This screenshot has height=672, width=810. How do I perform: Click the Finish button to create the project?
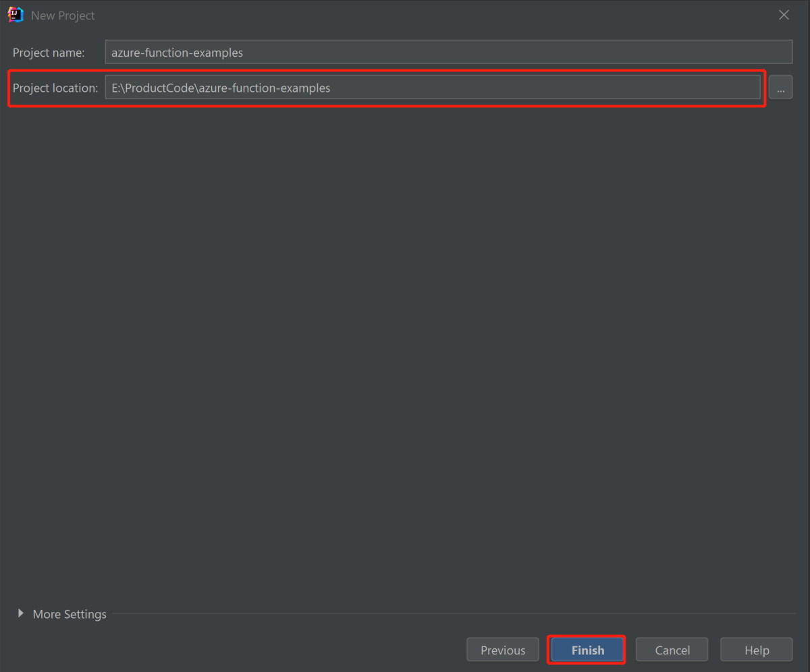tap(586, 649)
